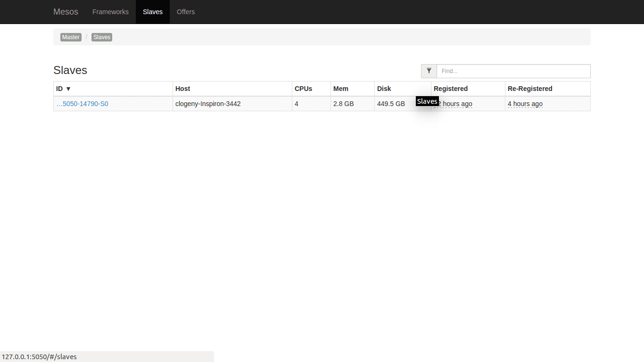Click the '4 hours ago' re-registered timestamp
This screenshot has width=644, height=362.
pos(525,104)
